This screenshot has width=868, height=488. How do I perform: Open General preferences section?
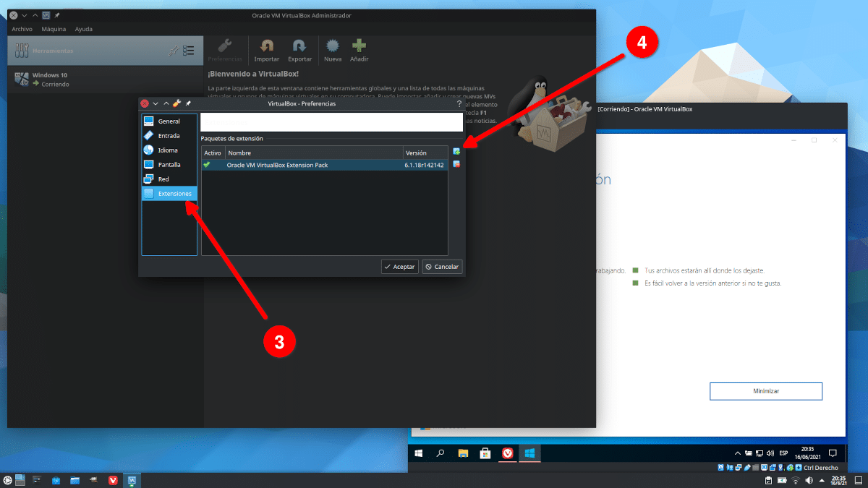pyautogui.click(x=169, y=121)
